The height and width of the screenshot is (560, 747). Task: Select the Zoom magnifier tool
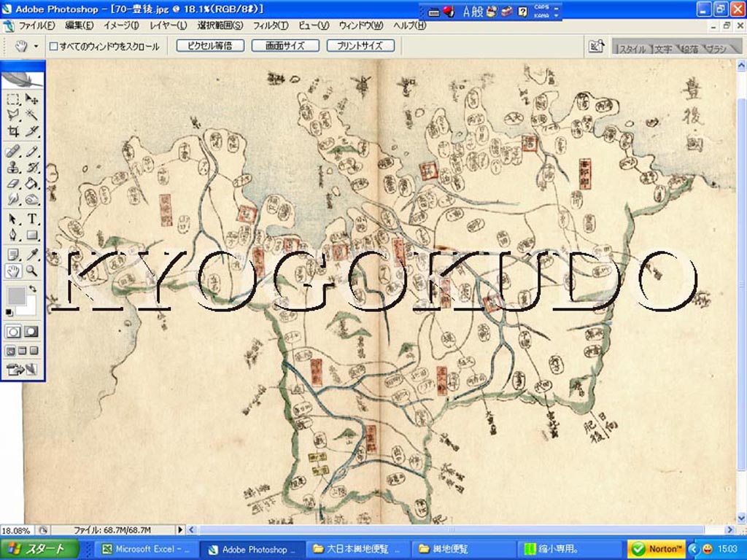[31, 271]
